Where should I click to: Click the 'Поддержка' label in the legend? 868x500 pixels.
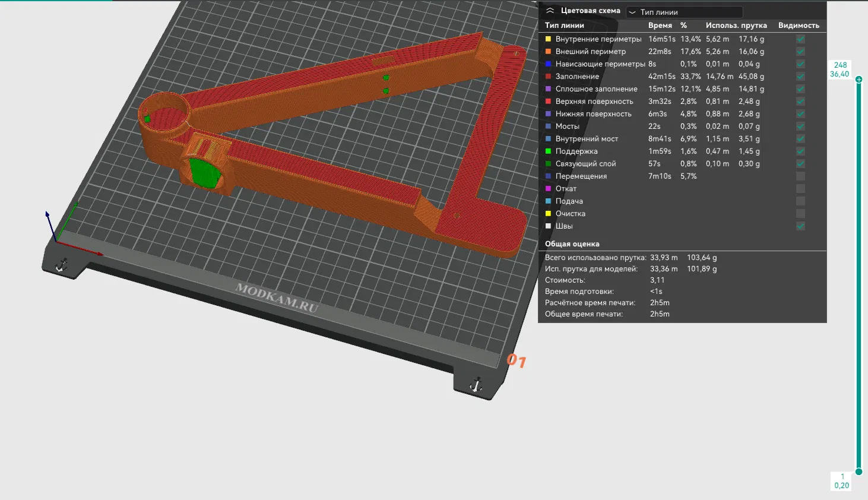pos(576,151)
